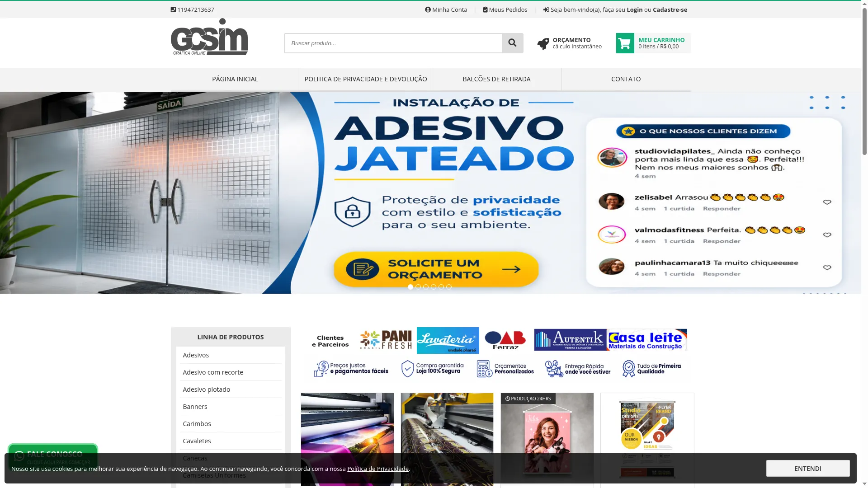Click the Cadastre-se link

[670, 9]
